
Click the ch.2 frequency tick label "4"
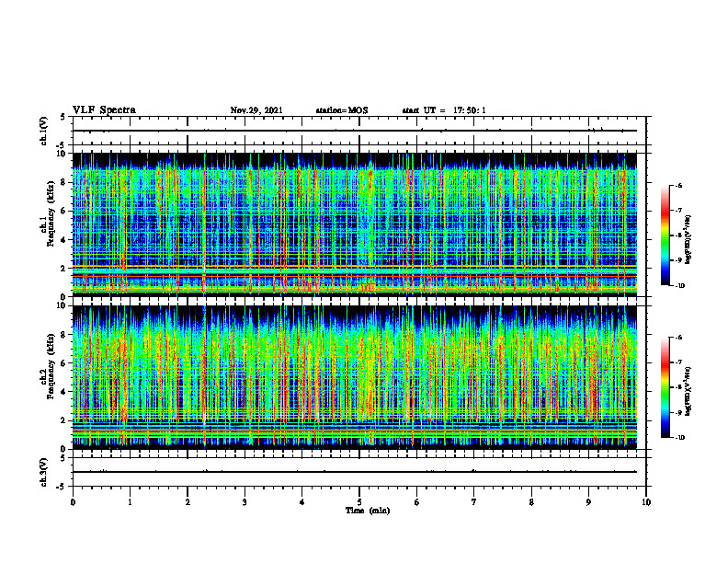(64, 392)
